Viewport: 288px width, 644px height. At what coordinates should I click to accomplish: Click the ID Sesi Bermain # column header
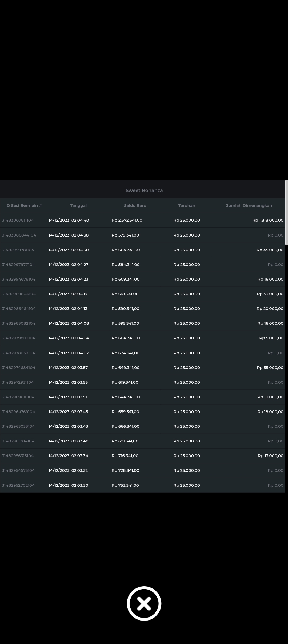pos(24,205)
